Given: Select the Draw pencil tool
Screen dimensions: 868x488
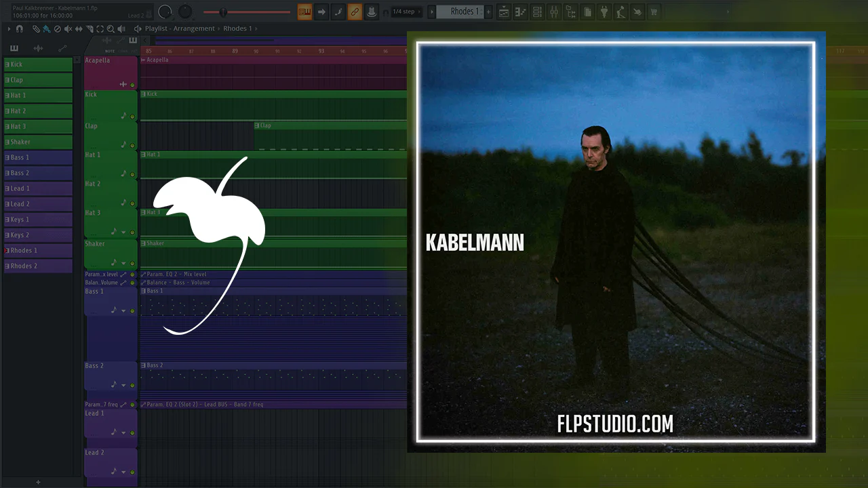Looking at the screenshot, I should point(36,29).
